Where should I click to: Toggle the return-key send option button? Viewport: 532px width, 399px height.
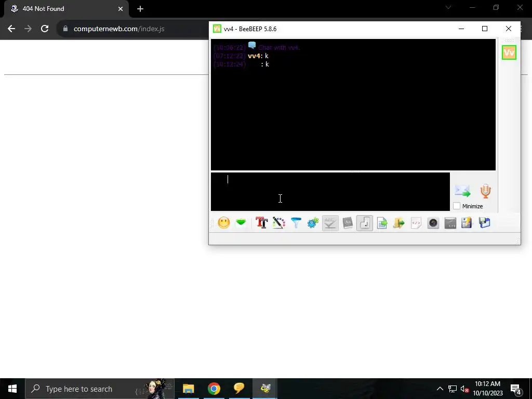[365, 223]
